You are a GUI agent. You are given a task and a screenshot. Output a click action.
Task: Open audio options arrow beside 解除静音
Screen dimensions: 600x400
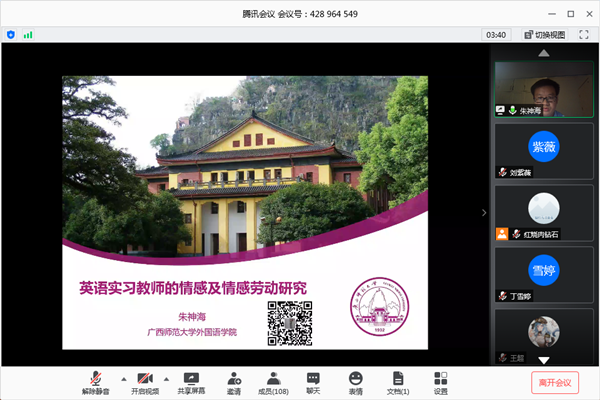pyautogui.click(x=123, y=379)
